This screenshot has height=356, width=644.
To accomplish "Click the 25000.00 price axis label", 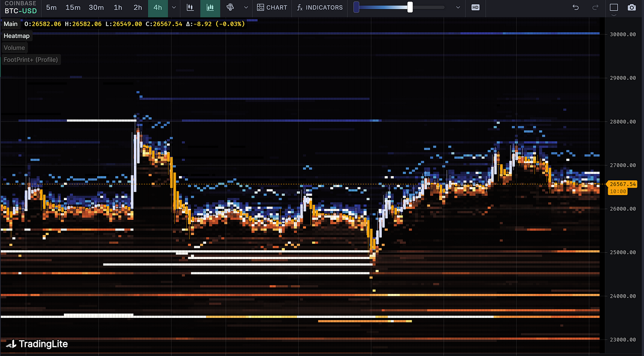I will click(623, 253).
